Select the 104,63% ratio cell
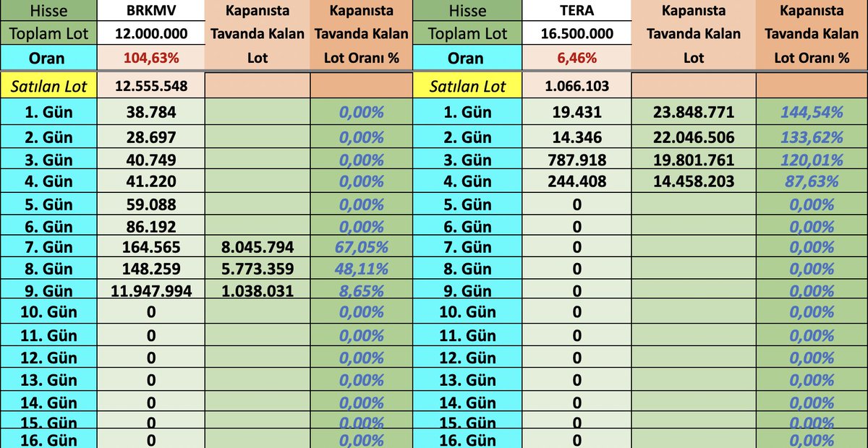 (x=150, y=59)
